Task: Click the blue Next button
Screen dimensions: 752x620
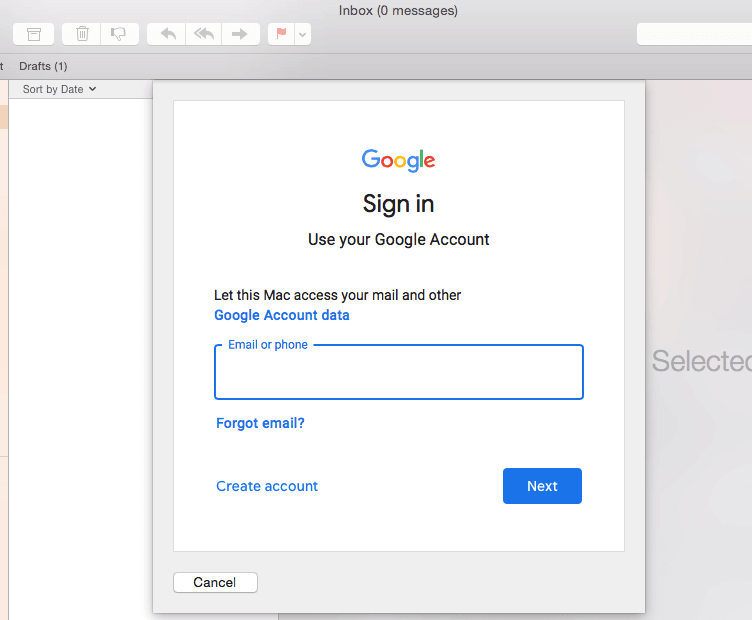Action: [542, 486]
